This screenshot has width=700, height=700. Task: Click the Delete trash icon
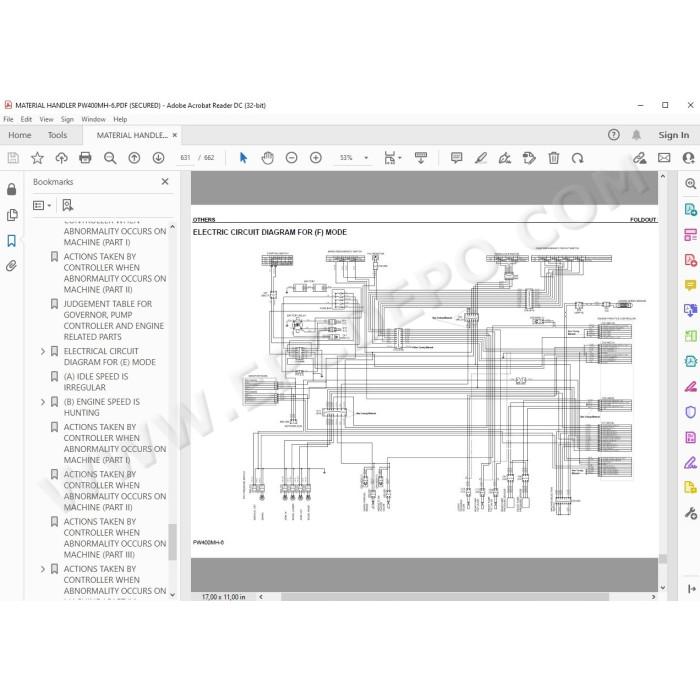554,158
